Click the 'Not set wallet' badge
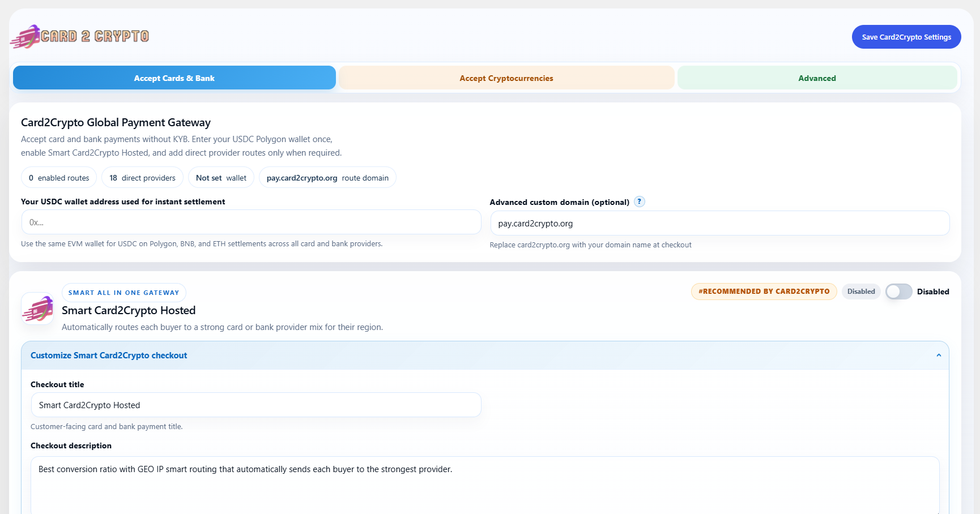Viewport: 980px width, 514px height. [221, 178]
